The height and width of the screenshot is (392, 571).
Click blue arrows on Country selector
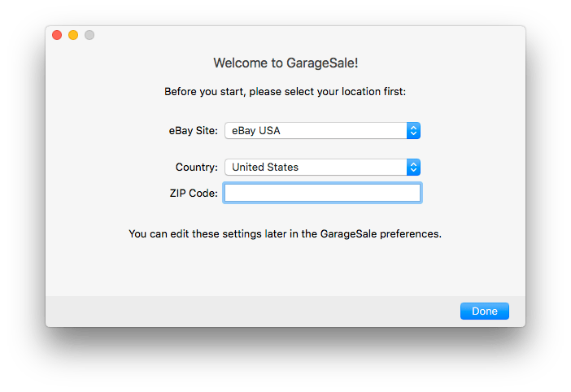[413, 167]
